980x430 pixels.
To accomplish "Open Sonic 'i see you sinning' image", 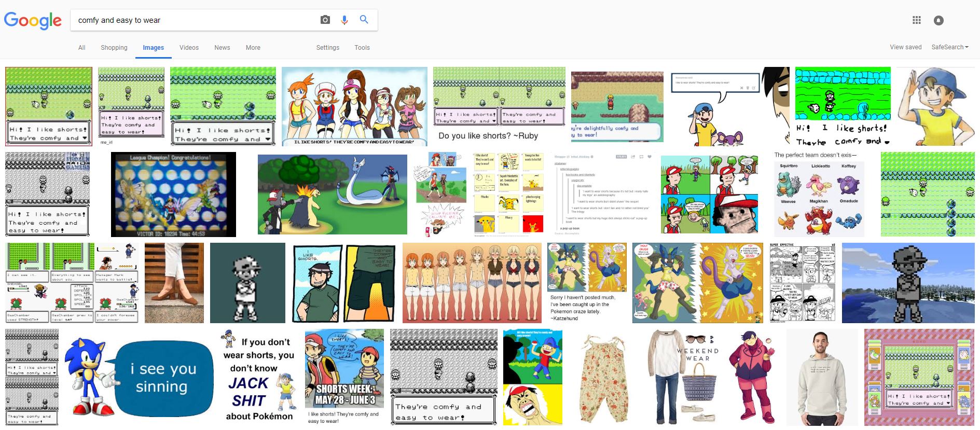I will pyautogui.click(x=139, y=377).
